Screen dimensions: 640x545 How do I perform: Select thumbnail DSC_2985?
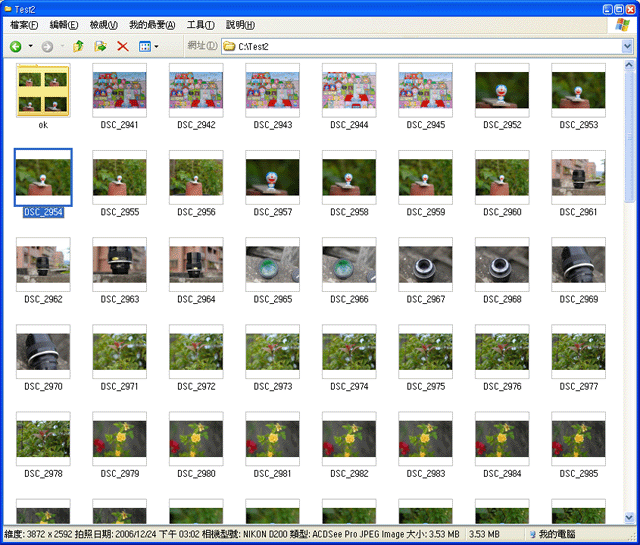[x=578, y=439]
